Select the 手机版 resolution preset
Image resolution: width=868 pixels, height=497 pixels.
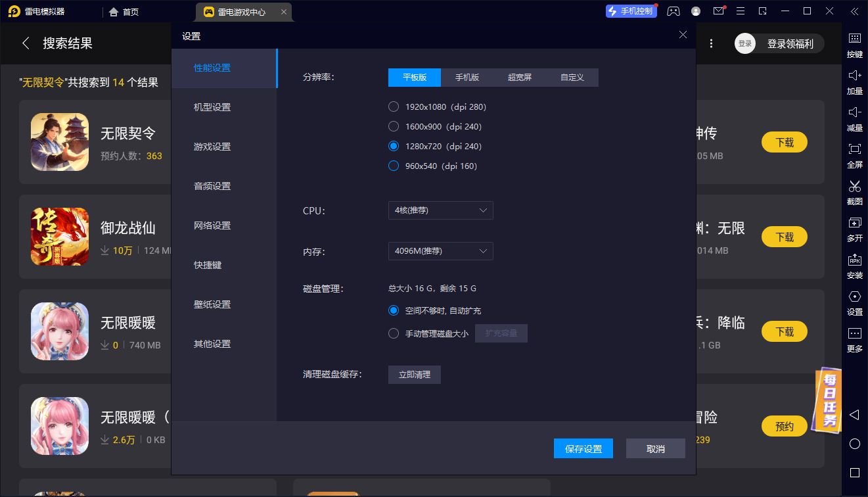pos(467,77)
